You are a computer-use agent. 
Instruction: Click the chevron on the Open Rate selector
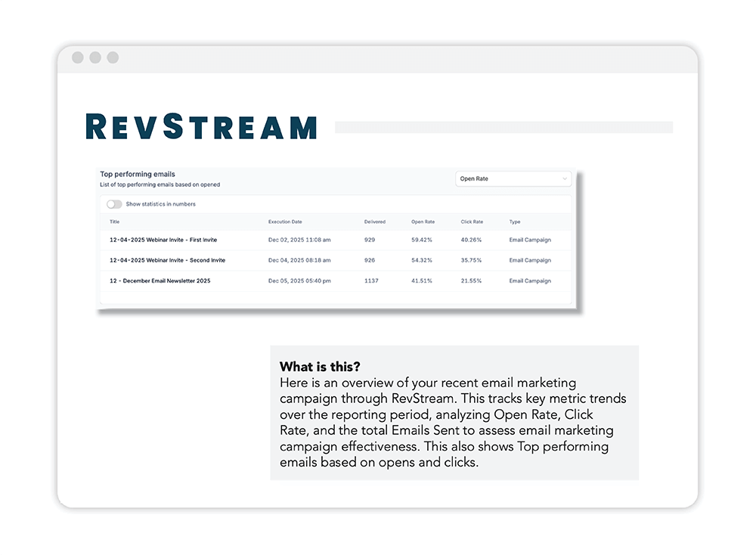coord(564,178)
